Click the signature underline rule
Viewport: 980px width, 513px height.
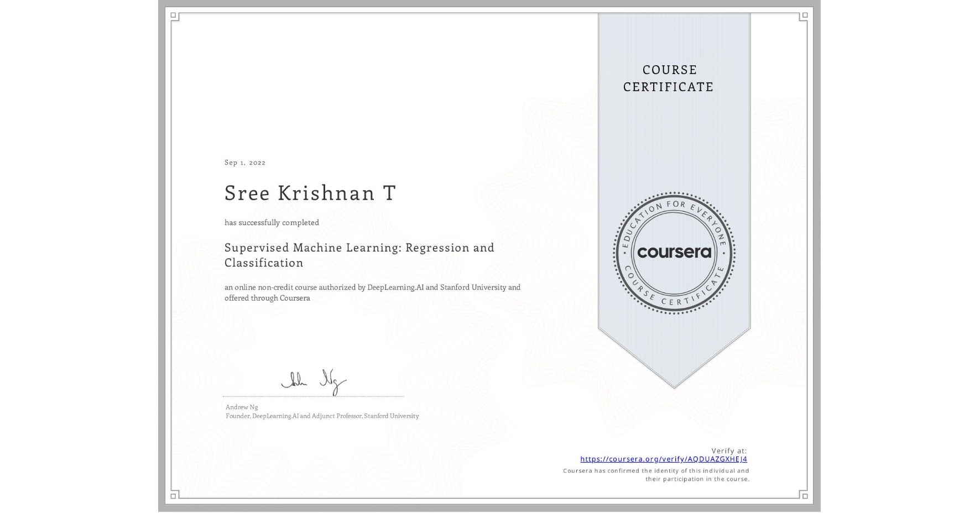[312, 395]
